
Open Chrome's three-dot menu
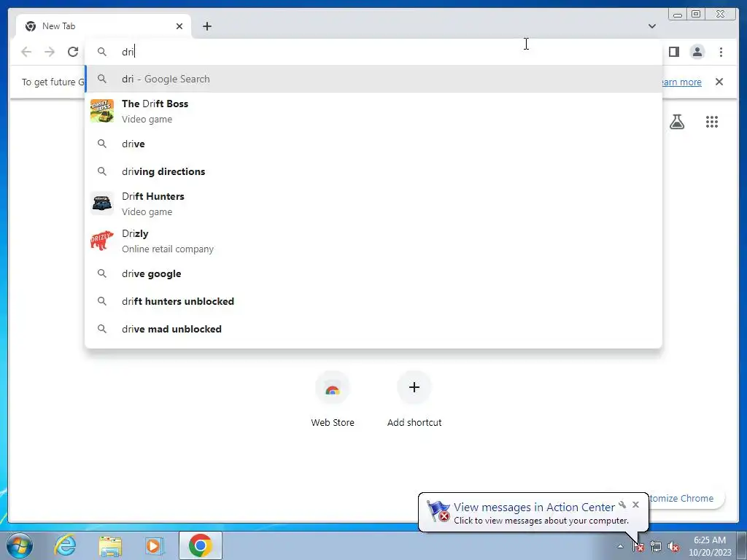coord(721,52)
